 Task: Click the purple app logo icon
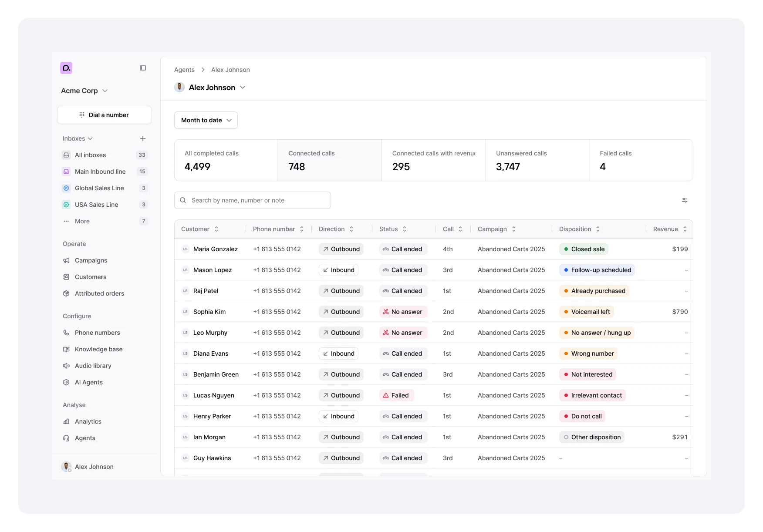pyautogui.click(x=66, y=68)
